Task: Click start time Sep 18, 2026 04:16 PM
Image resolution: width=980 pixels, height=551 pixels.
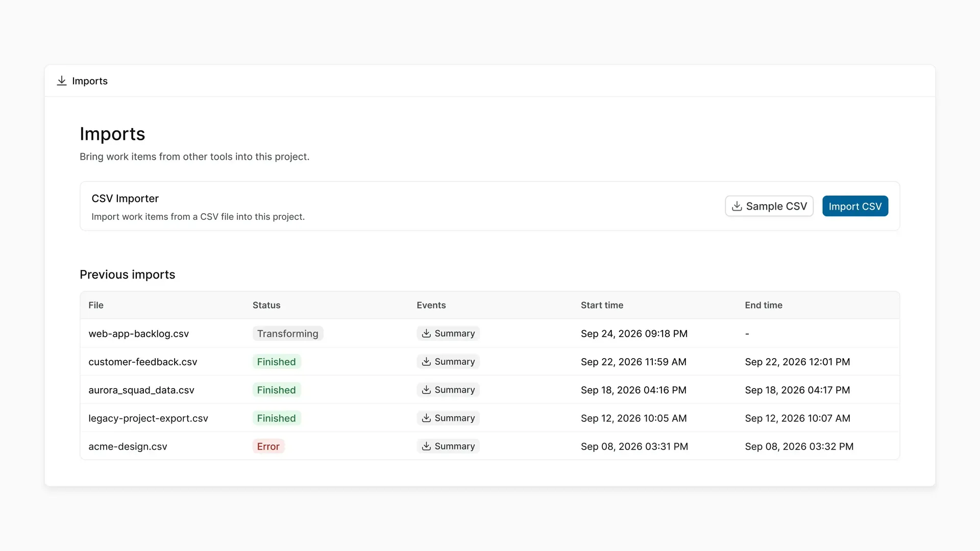Action: coord(633,390)
